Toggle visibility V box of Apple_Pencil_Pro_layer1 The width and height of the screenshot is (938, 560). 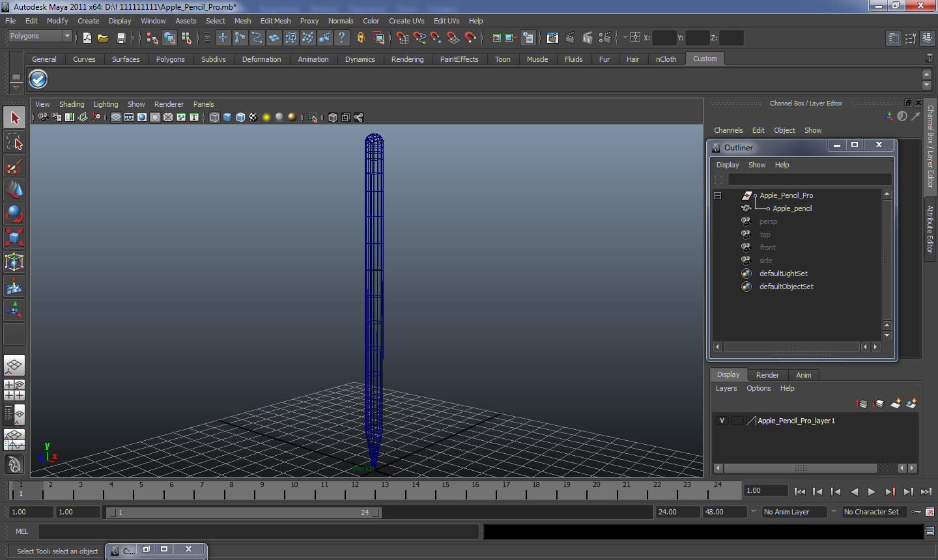(722, 421)
